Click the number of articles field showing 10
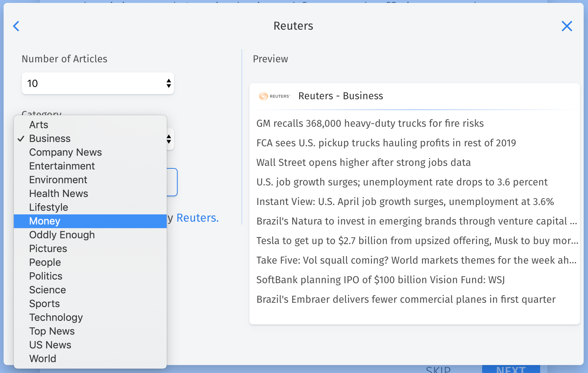 tap(98, 83)
